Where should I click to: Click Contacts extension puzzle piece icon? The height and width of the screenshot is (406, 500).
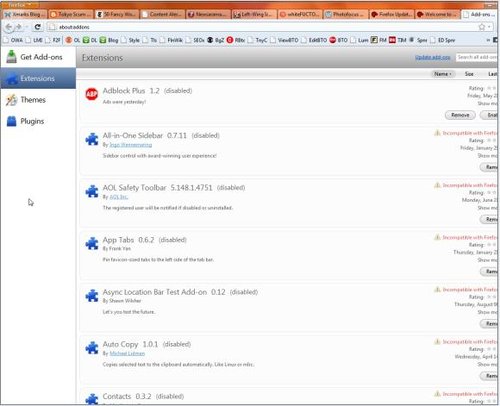92,399
